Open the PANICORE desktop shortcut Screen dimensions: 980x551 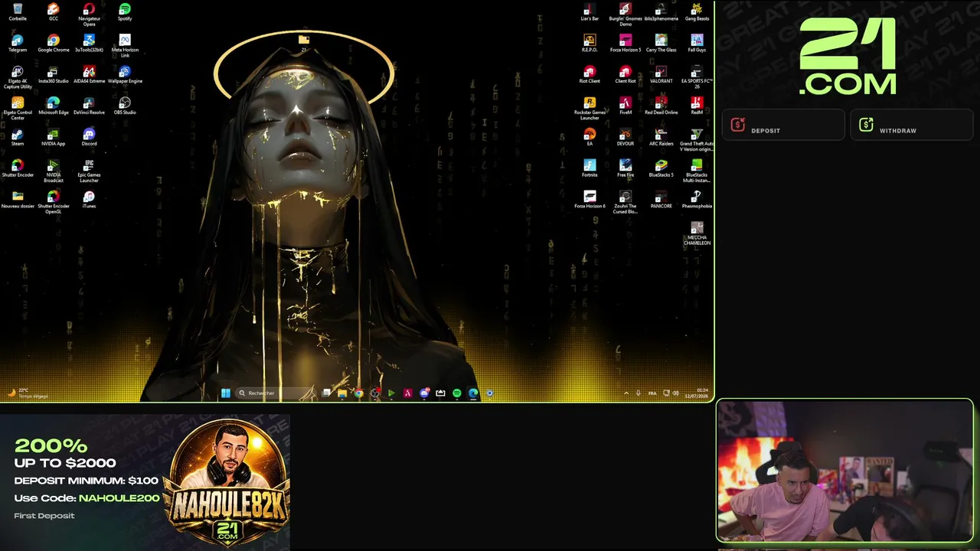(x=661, y=201)
